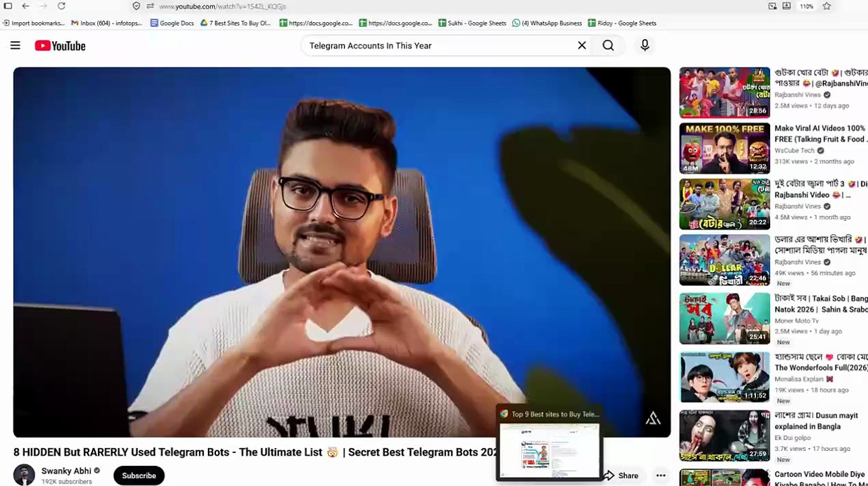This screenshot has height=486, width=868.
Task: Open the YouTube hamburger guide menu
Action: (15, 45)
